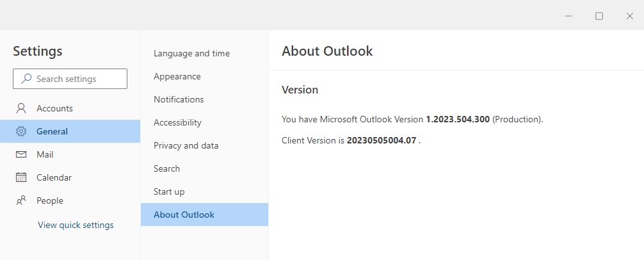Select Accessibility settings

(205, 122)
